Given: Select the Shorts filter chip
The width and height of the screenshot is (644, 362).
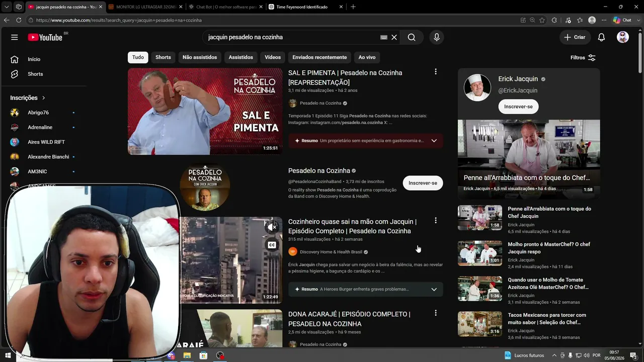Looking at the screenshot, I should tap(163, 57).
